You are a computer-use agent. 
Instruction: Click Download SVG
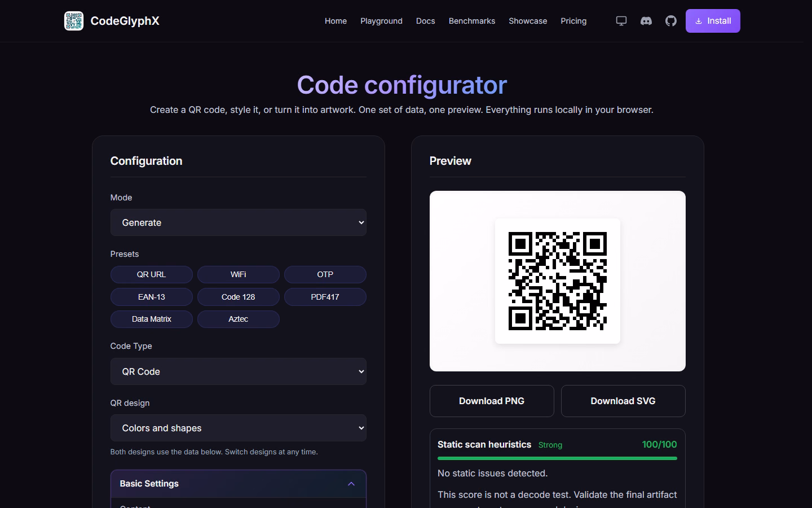623,401
